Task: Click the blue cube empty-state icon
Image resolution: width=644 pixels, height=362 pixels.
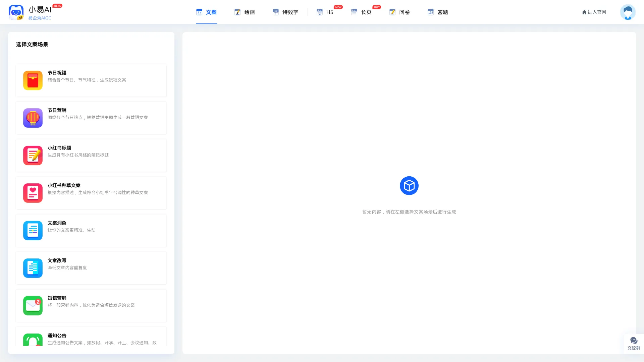Action: tap(409, 186)
